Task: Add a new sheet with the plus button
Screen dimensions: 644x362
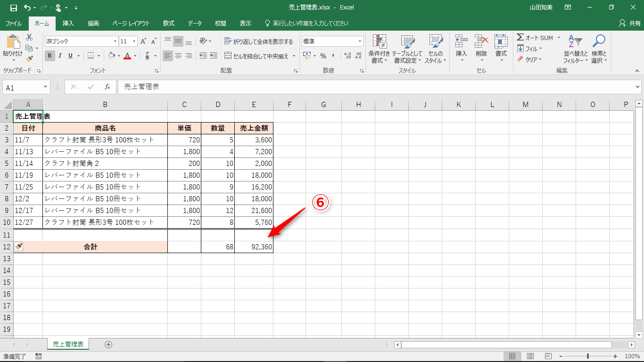Action: click(108, 345)
